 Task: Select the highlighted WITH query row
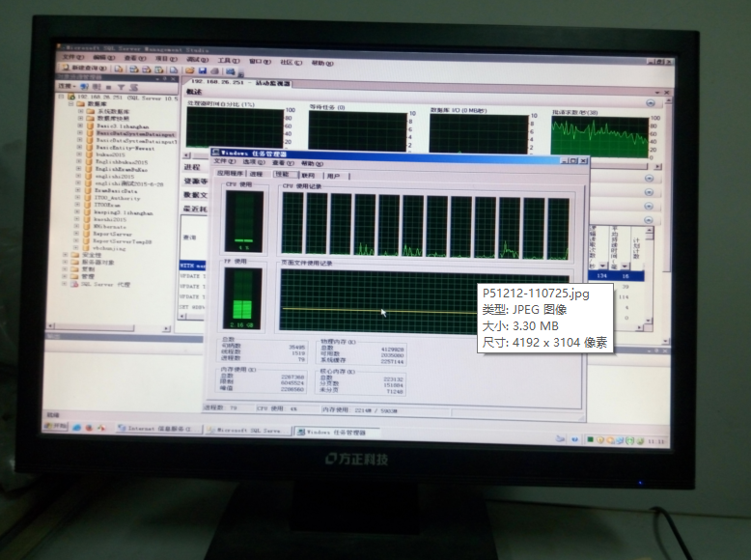click(192, 266)
